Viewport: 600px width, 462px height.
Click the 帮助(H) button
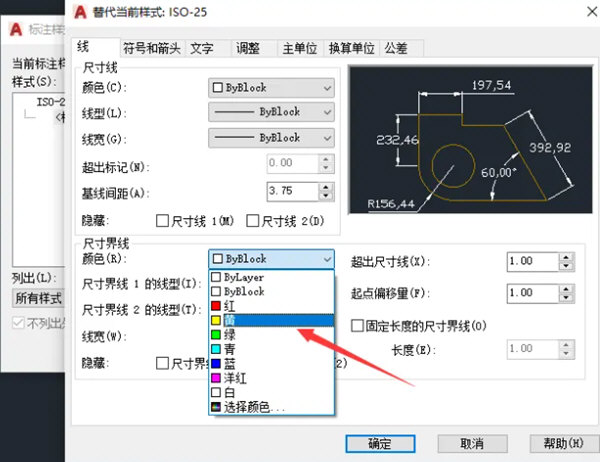pos(564,444)
